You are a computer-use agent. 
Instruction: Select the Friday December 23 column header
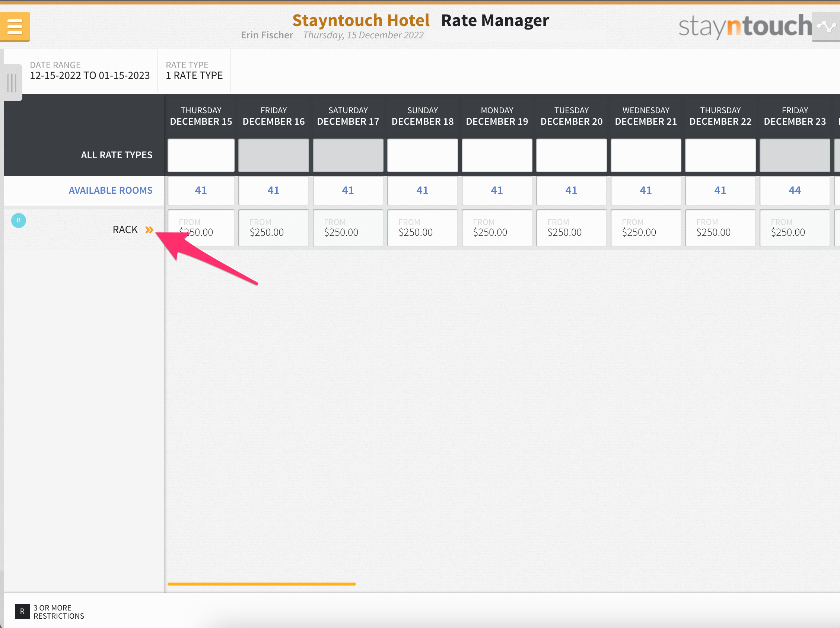coord(795,116)
